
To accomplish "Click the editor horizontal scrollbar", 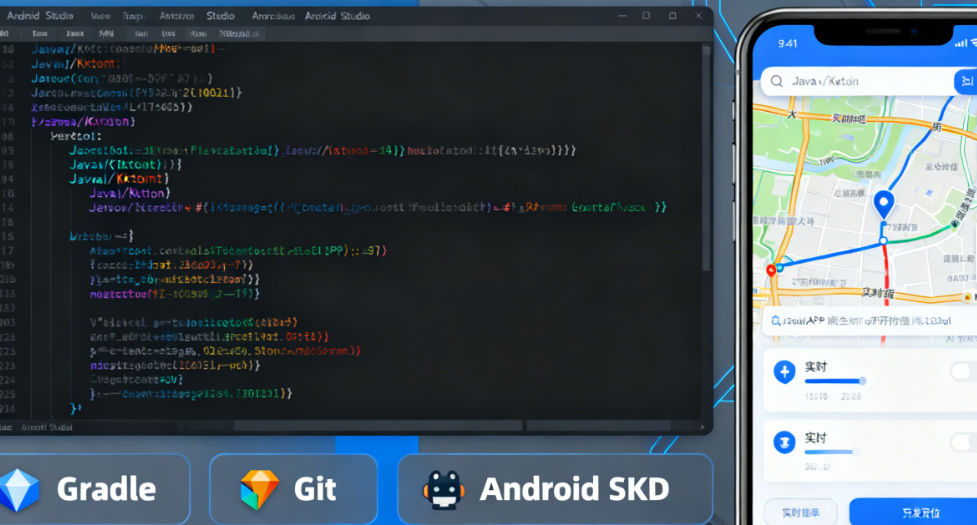I will (x=378, y=427).
